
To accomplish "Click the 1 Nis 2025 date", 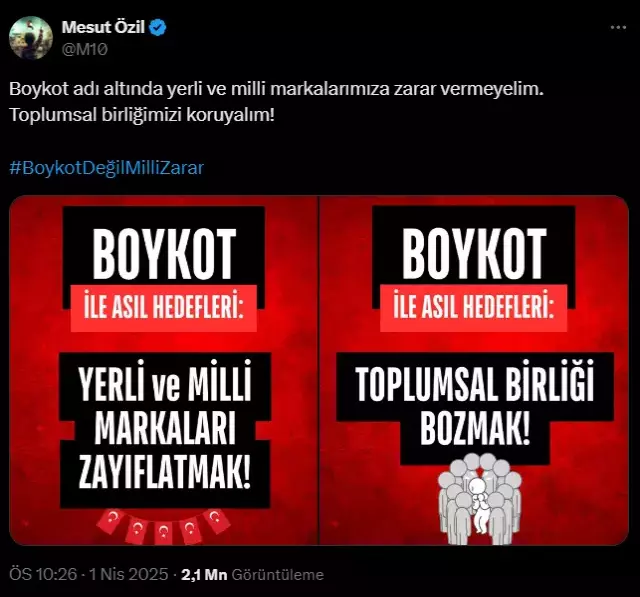I will [x=129, y=574].
